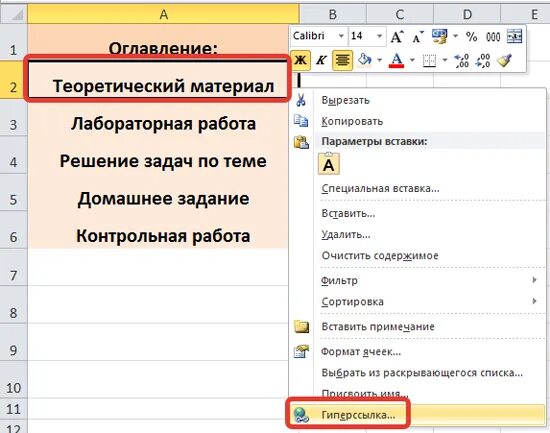Click merge and center icon
The height and width of the screenshot is (433, 550).
(x=515, y=36)
